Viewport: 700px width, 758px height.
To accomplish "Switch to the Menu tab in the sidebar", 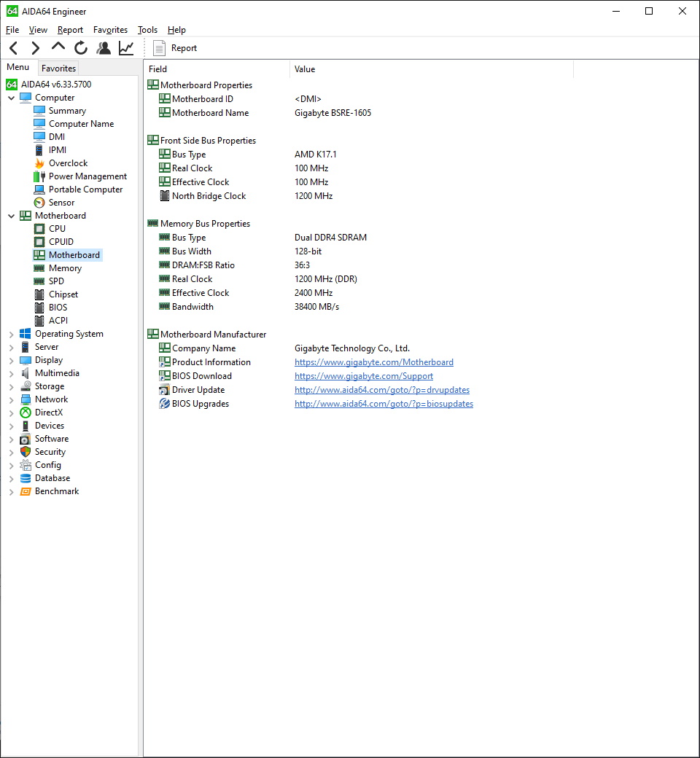I will pos(18,67).
